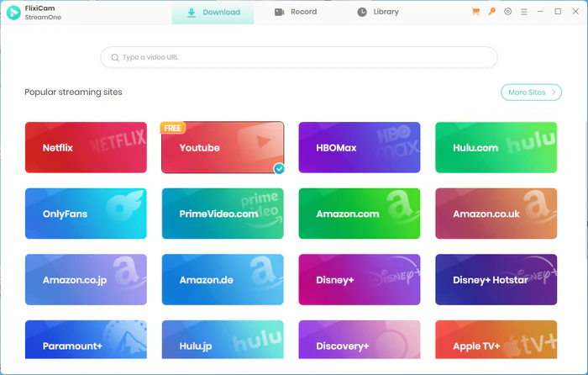Select the Hulu.com tile
This screenshot has width=588, height=375.
click(x=496, y=147)
